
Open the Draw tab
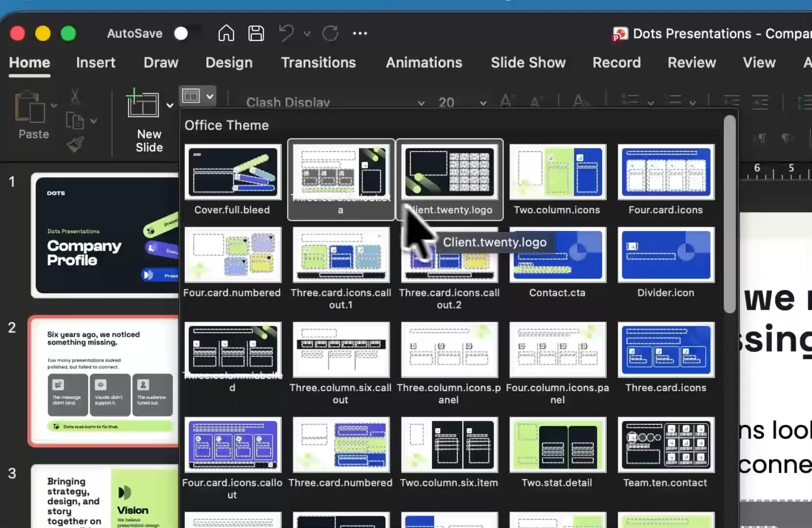(x=161, y=63)
